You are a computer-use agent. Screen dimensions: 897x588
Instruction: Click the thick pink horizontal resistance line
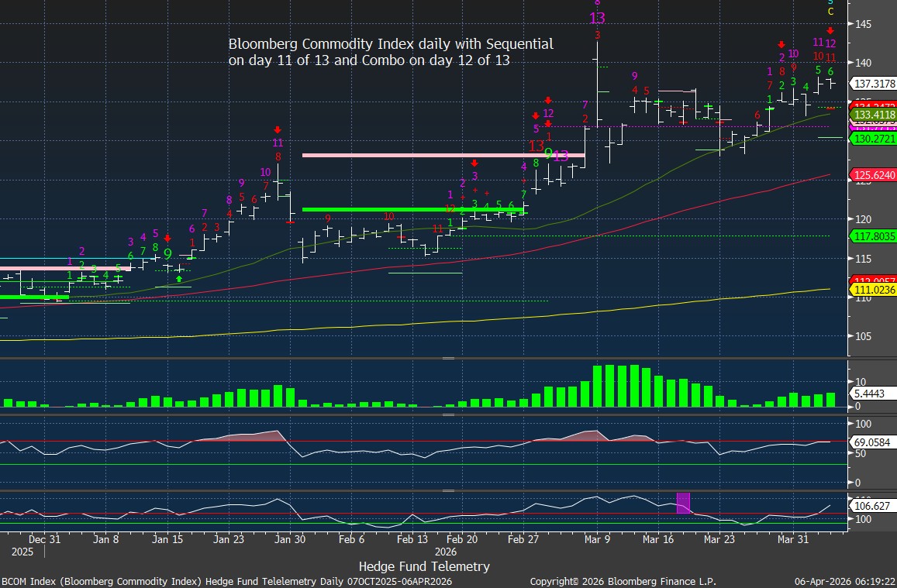442,156
